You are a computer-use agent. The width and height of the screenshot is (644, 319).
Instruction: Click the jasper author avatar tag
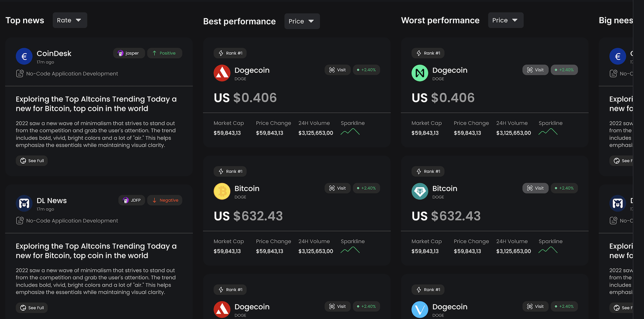coord(129,53)
